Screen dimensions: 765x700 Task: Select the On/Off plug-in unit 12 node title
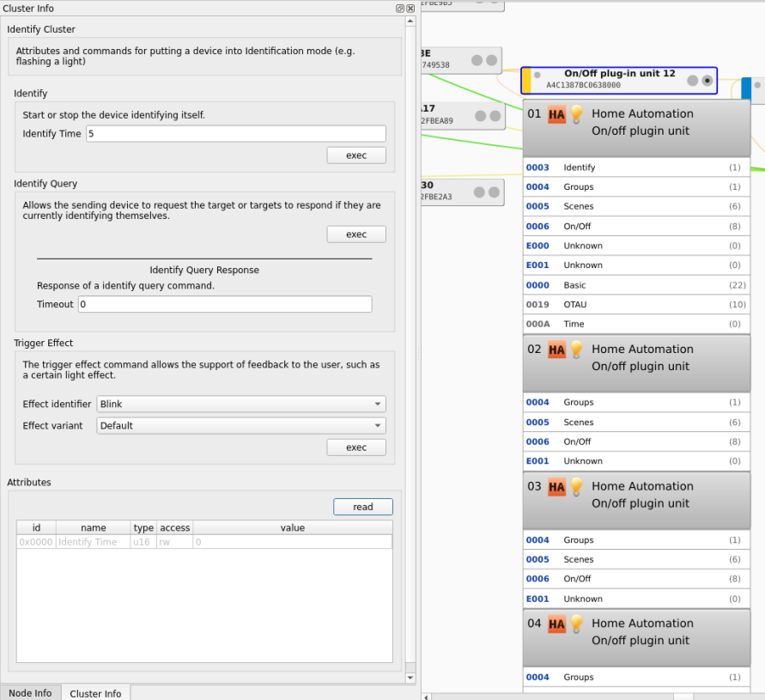tap(620, 73)
